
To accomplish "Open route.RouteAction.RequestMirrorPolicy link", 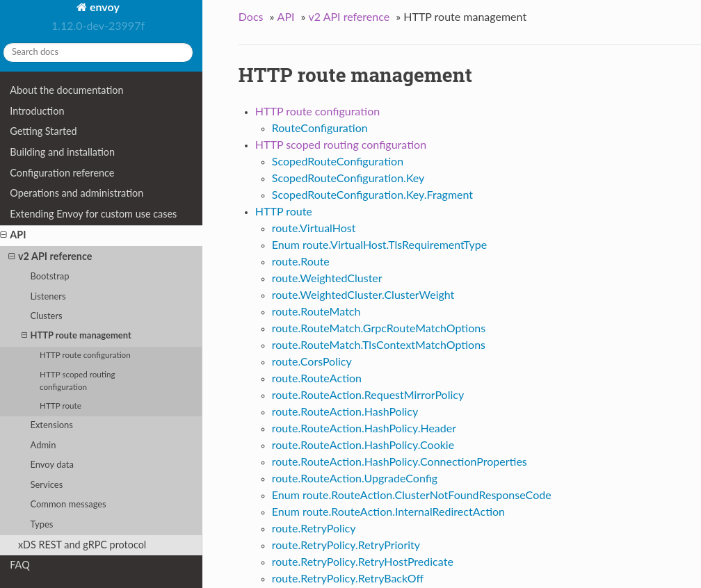I will click(x=368, y=395).
